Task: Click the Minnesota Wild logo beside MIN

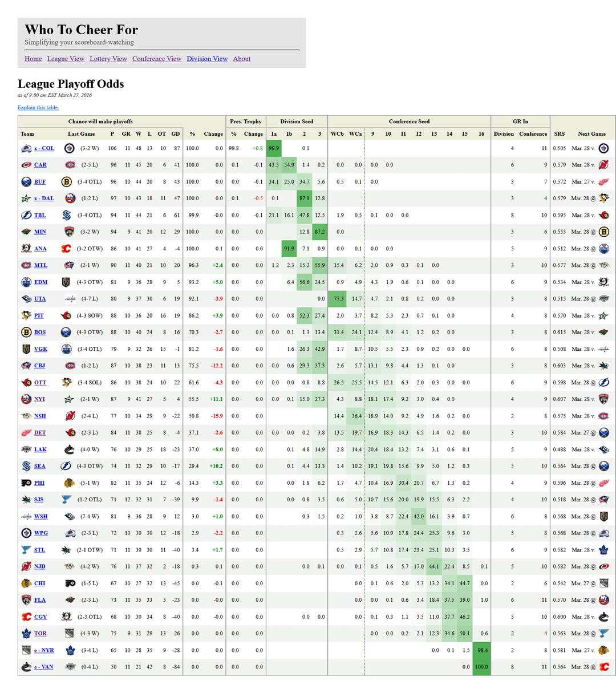Action: pyautogui.click(x=26, y=232)
